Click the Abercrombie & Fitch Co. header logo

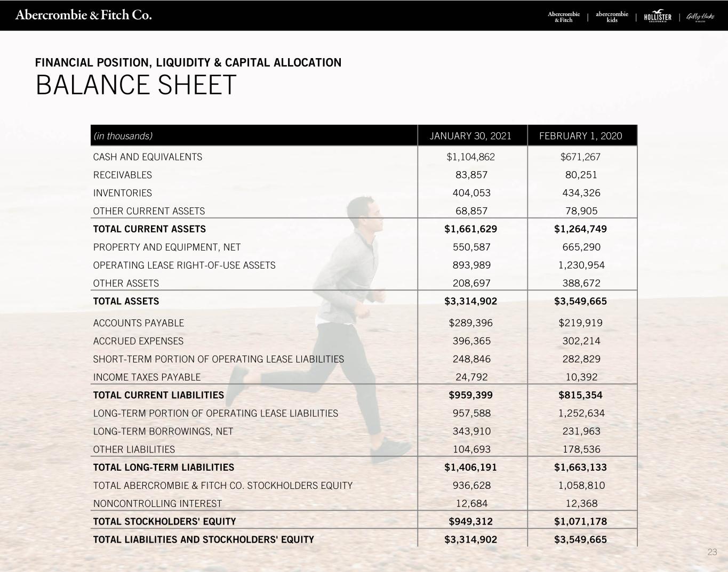coord(84,15)
